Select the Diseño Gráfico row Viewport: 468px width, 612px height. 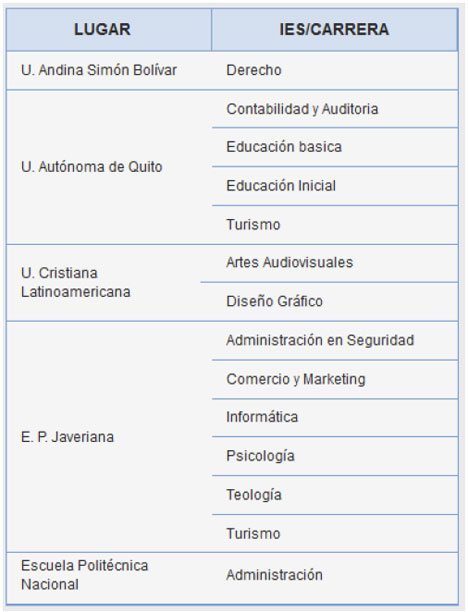tap(335, 301)
